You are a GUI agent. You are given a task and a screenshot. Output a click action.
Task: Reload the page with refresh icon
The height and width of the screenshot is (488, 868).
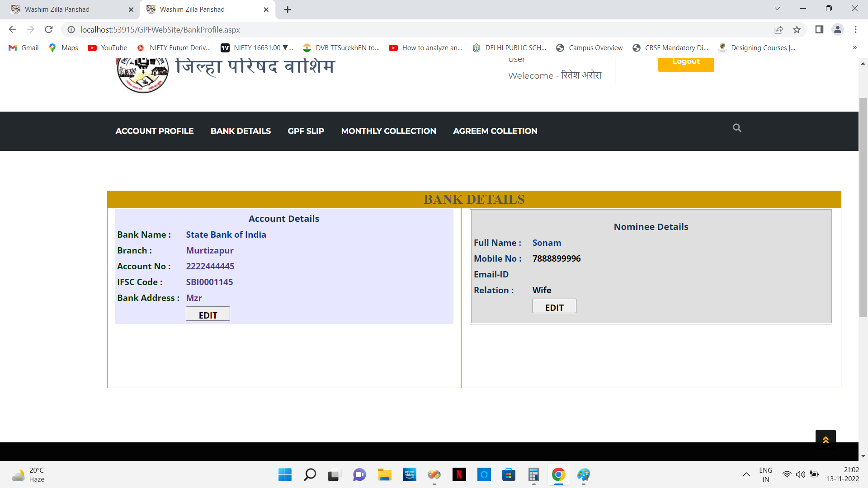49,30
